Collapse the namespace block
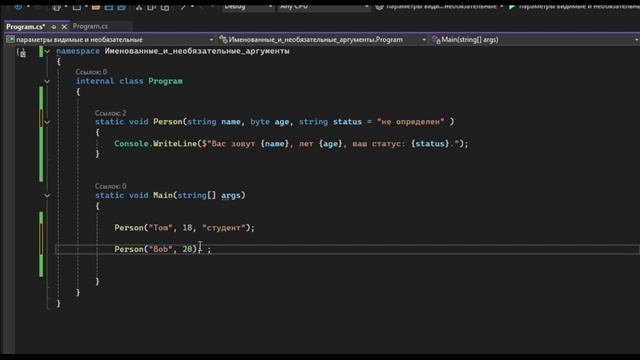 pos(47,51)
